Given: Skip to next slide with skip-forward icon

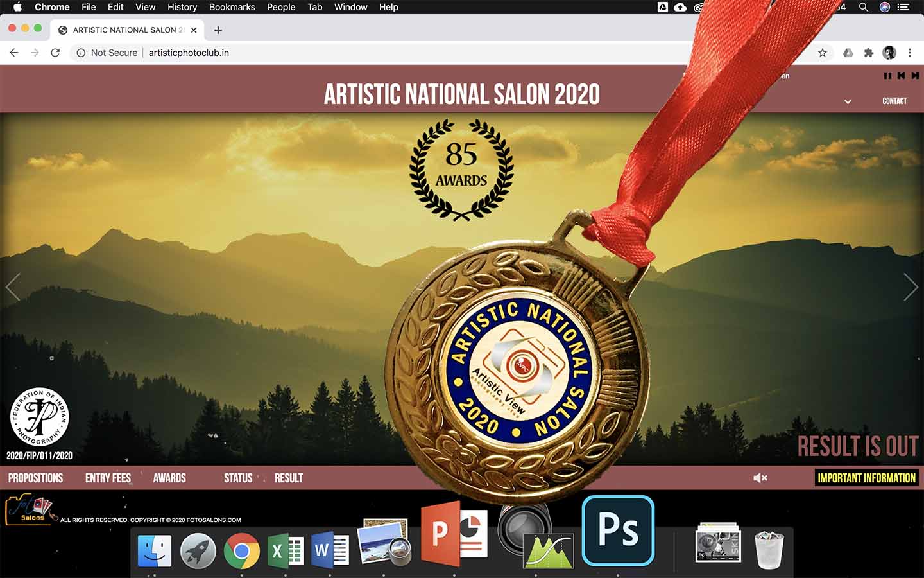Looking at the screenshot, I should (914, 75).
